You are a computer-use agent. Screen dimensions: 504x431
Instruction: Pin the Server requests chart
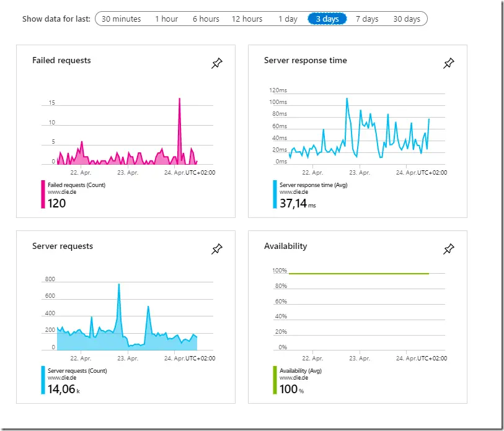(x=217, y=249)
